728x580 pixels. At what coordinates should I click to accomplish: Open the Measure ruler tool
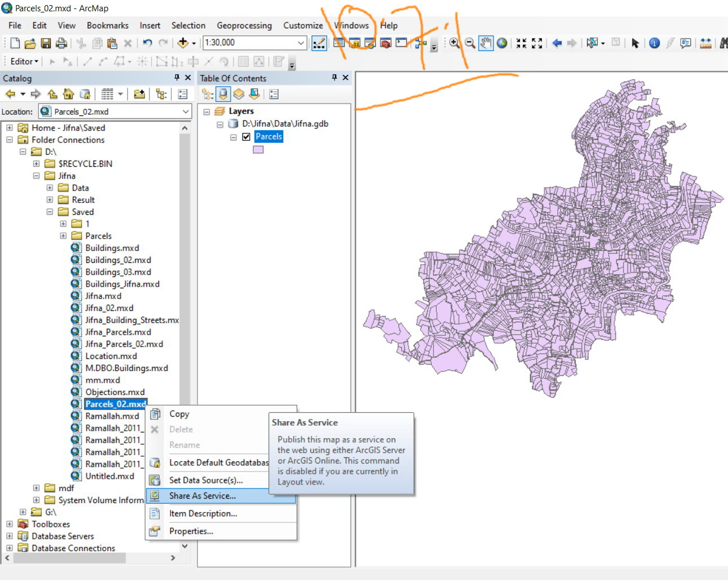tap(705, 43)
